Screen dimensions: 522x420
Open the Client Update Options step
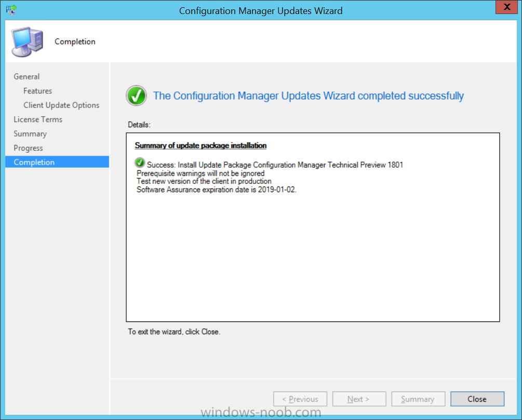click(x=61, y=105)
